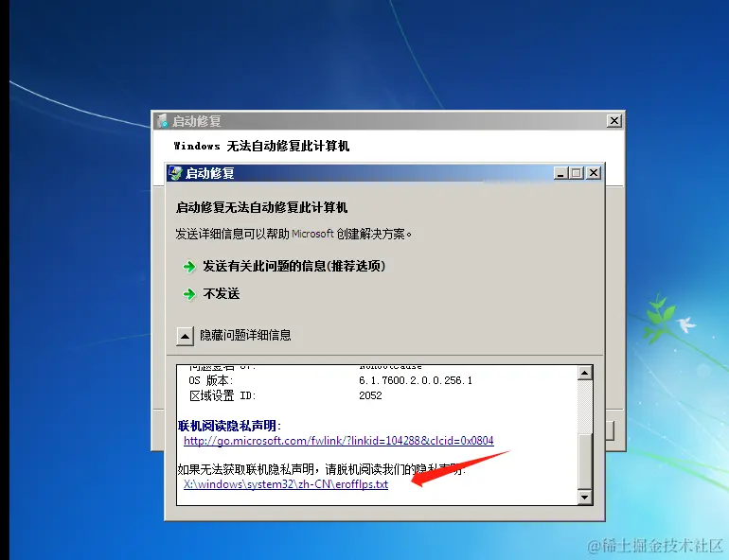The width and height of the screenshot is (729, 560).
Task: Click scrollbar up arrow in details box
Action: (584, 373)
